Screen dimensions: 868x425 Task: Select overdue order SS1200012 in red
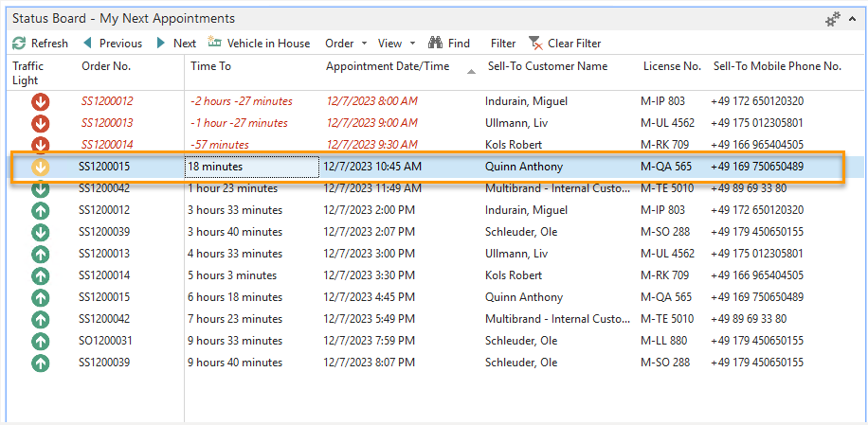click(x=106, y=101)
